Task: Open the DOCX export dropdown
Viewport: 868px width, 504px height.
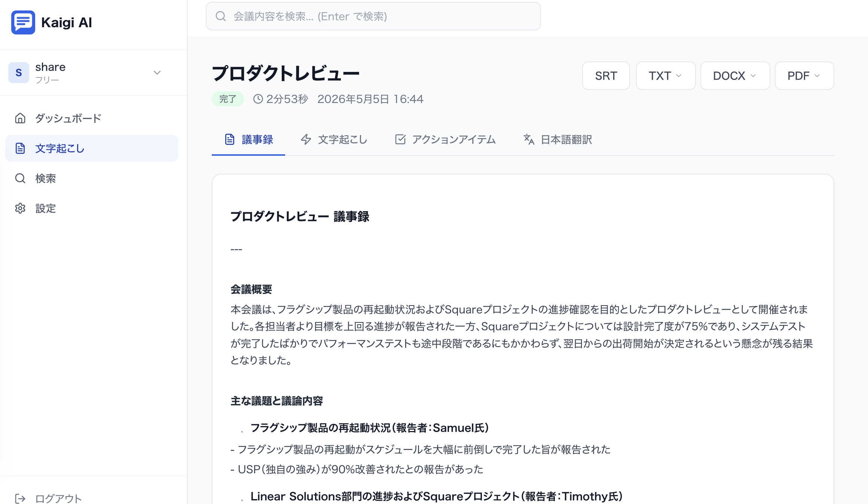Action: pyautogui.click(x=735, y=76)
